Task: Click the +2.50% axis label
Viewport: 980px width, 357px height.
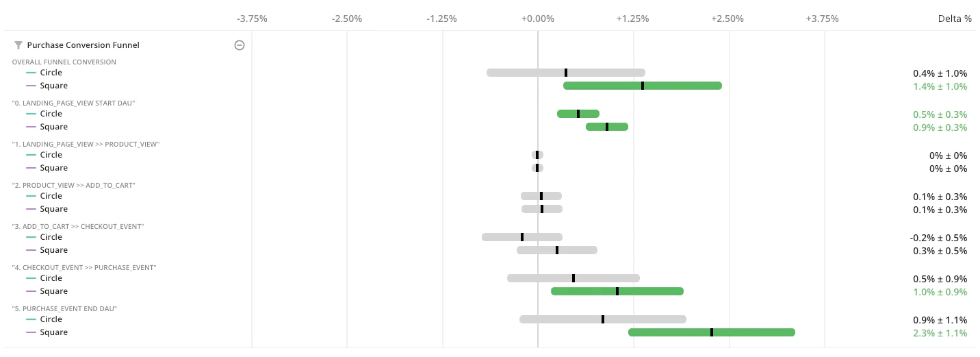Action: pos(727,19)
